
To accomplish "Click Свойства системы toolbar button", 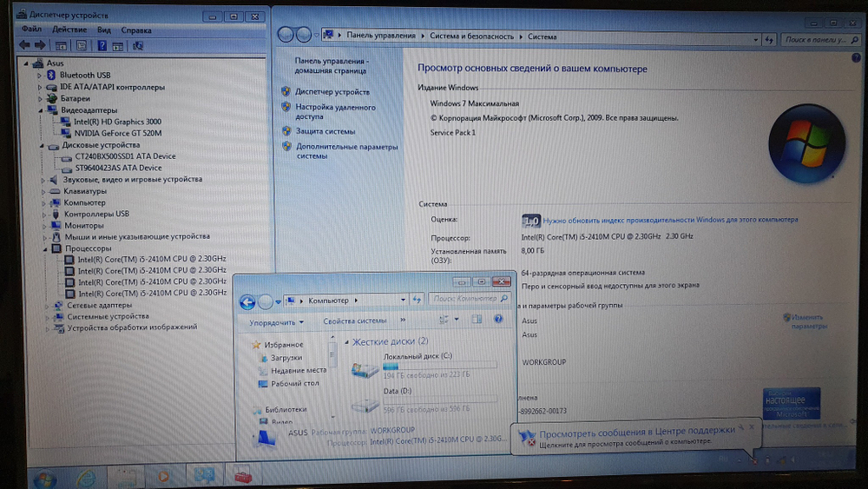I will 355,320.
